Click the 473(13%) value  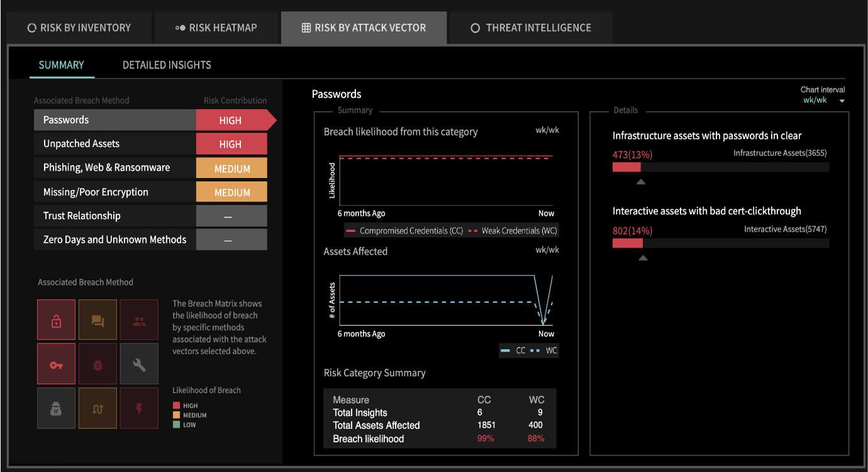[x=632, y=155]
